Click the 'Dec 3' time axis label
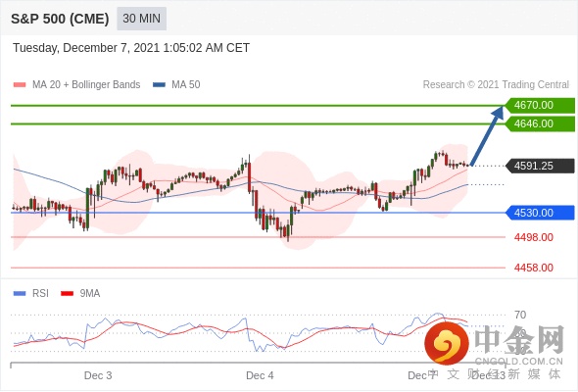The image size is (578, 392). click(98, 375)
